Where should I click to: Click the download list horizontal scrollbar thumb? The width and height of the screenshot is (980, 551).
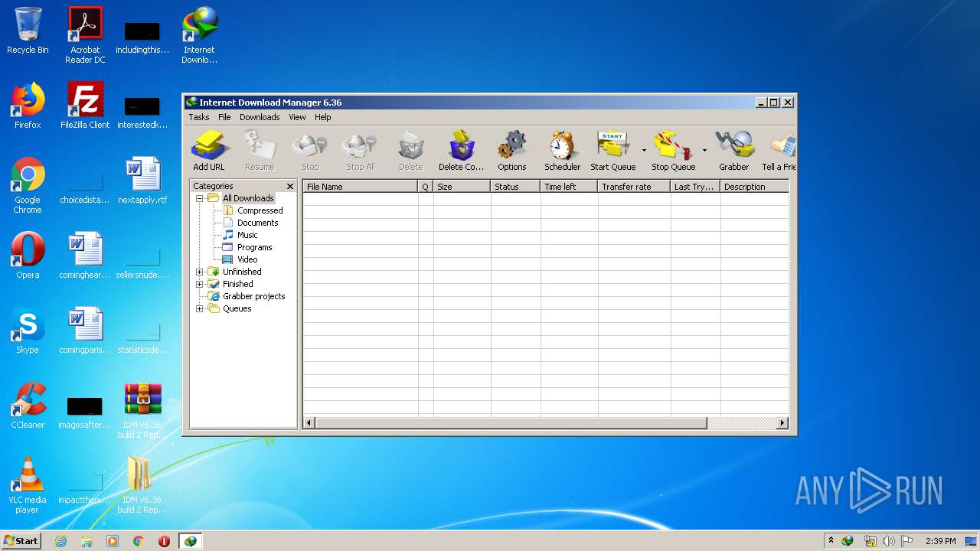[511, 422]
